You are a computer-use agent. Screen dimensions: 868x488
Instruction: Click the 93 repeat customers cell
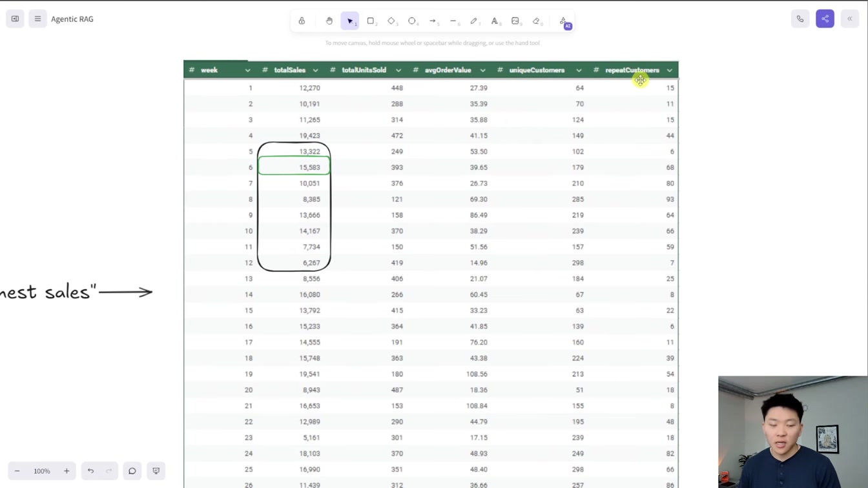click(670, 199)
